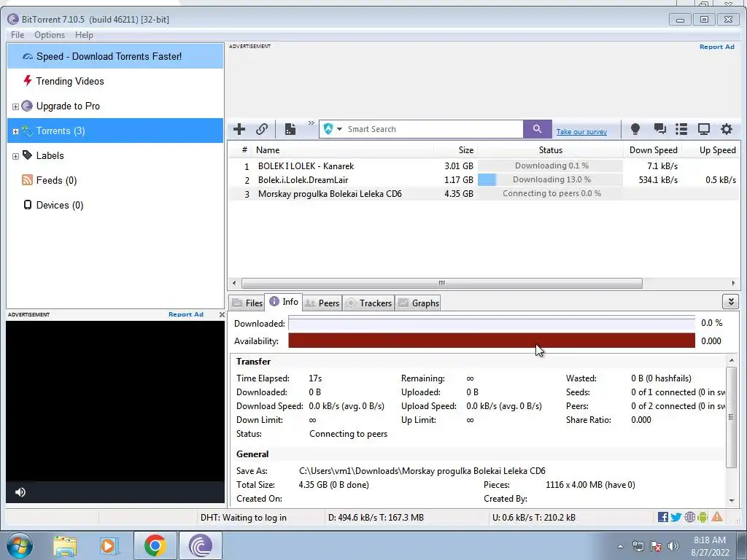Sort torrents by the Name column header
The height and width of the screenshot is (560, 747).
coord(343,150)
